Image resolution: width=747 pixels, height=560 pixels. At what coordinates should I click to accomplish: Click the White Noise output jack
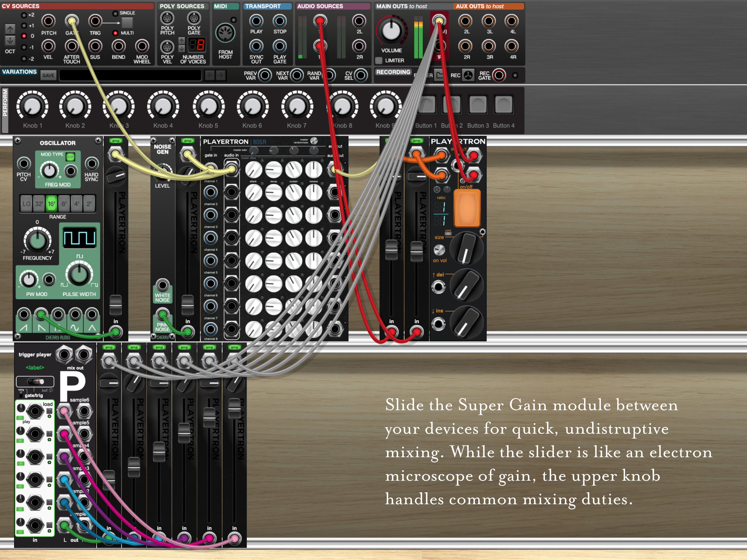tap(162, 285)
